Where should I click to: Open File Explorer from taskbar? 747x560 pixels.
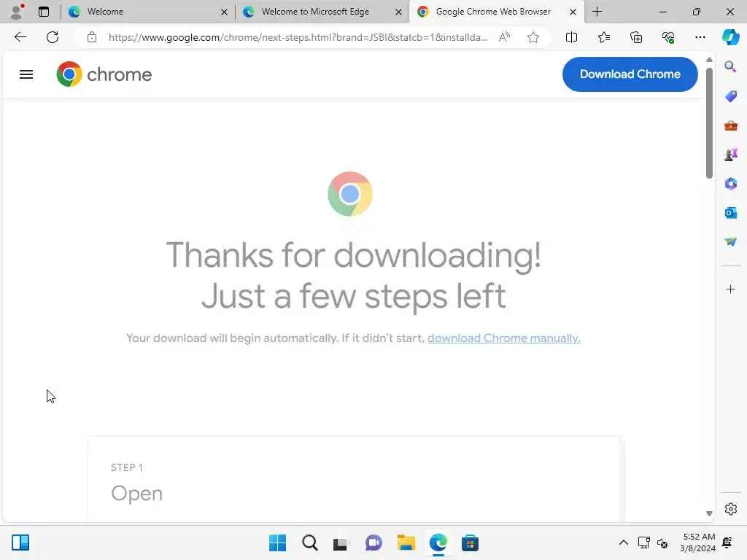(x=406, y=542)
